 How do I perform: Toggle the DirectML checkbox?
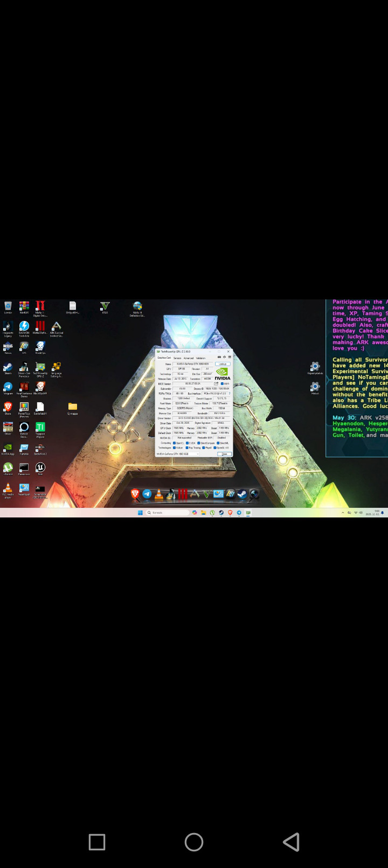[218, 443]
